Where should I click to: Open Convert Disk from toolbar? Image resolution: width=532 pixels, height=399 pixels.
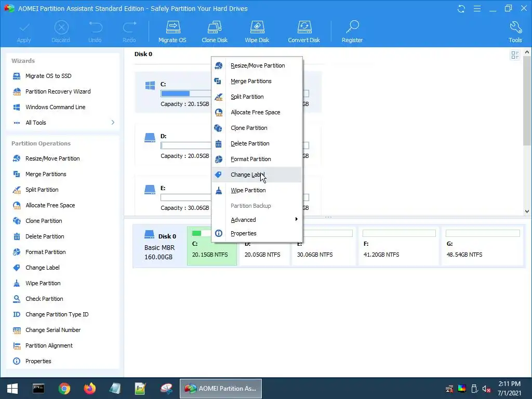click(x=304, y=32)
